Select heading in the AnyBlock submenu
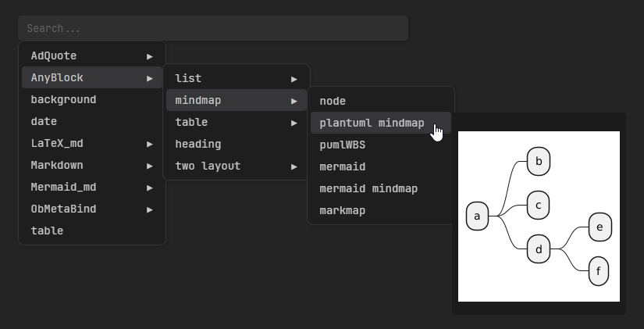 point(197,145)
